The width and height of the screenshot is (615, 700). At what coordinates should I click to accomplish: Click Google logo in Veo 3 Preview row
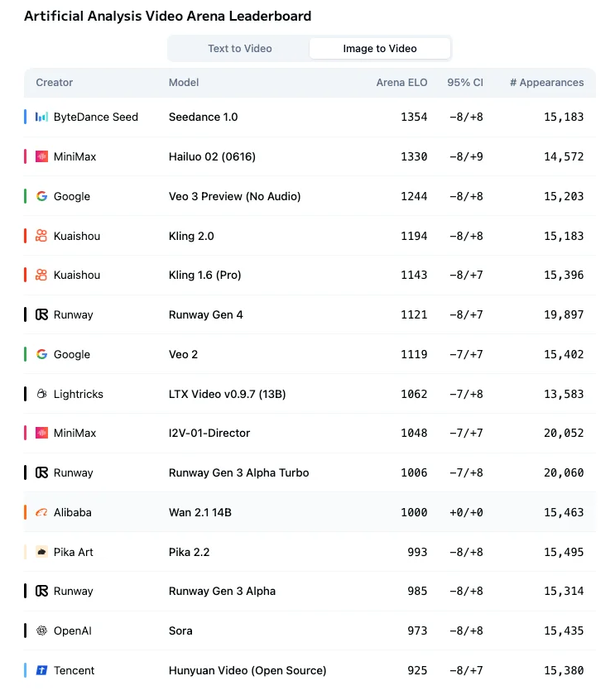tap(41, 196)
